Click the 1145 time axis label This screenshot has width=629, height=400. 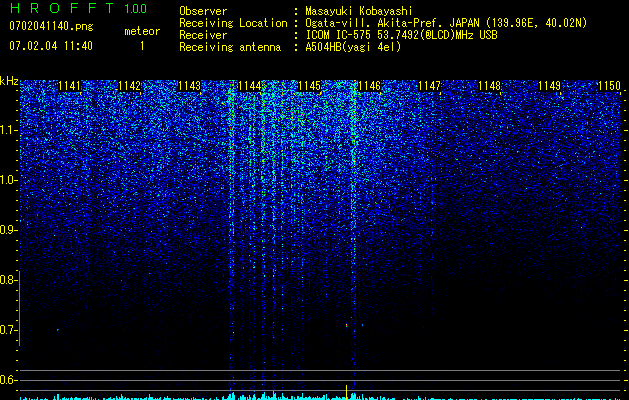pyautogui.click(x=310, y=86)
